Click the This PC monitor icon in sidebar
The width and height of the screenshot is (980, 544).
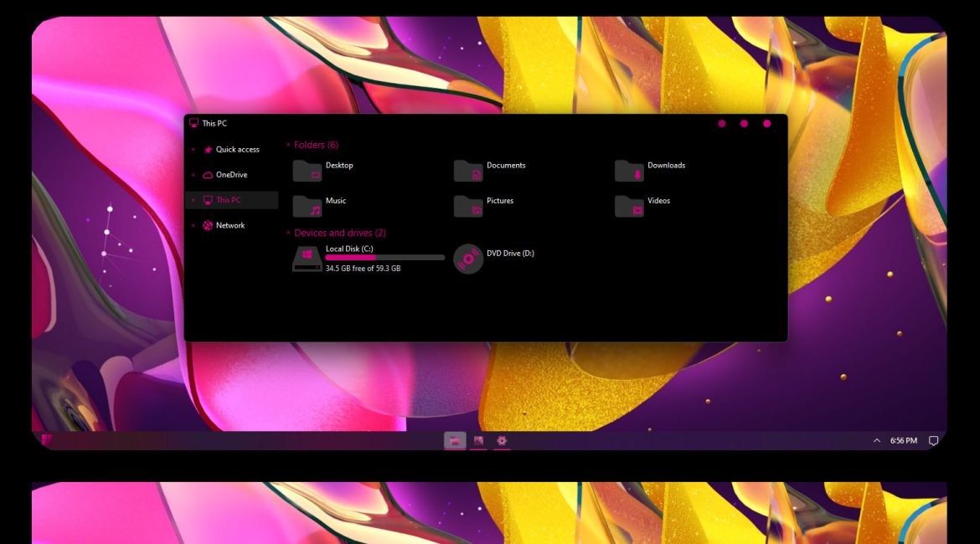pyautogui.click(x=208, y=201)
